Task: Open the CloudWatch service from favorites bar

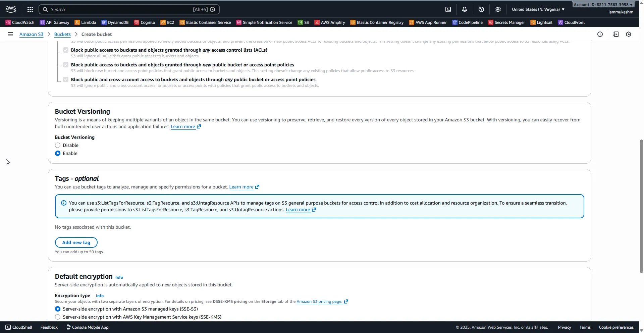Action: point(19,22)
